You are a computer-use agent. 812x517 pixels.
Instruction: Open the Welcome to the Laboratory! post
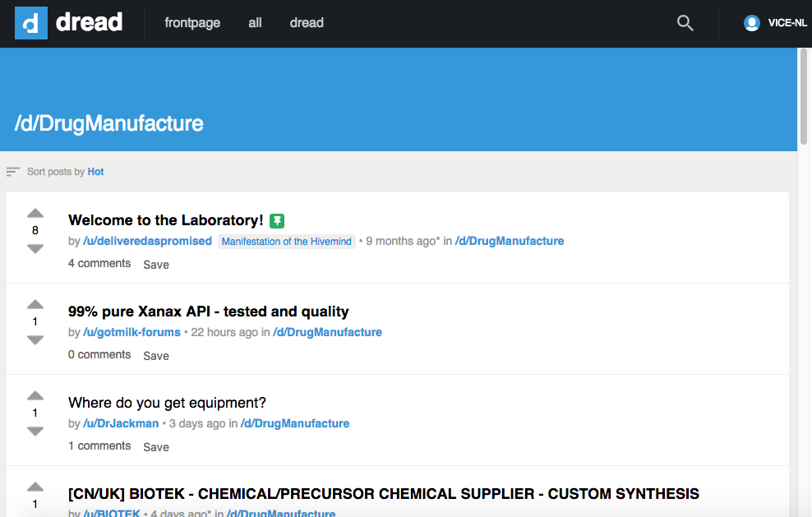coord(166,220)
